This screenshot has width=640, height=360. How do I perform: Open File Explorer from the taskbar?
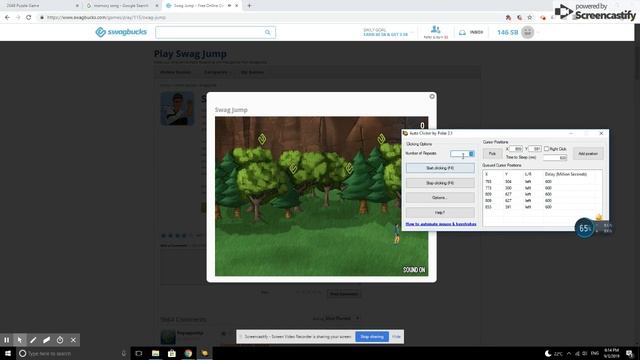click(x=156, y=353)
